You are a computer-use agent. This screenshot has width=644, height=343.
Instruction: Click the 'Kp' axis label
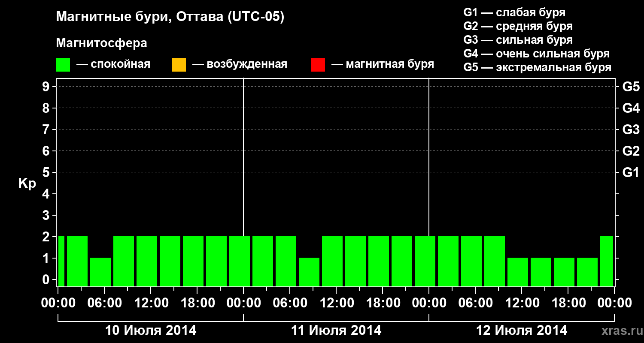[27, 184]
